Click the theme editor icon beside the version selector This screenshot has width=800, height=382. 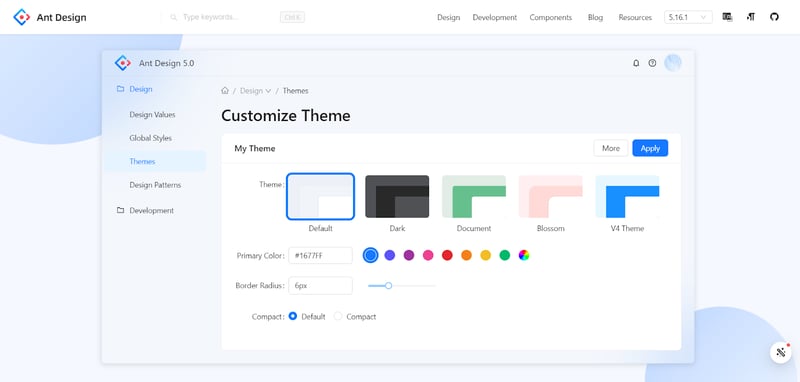[x=728, y=17]
